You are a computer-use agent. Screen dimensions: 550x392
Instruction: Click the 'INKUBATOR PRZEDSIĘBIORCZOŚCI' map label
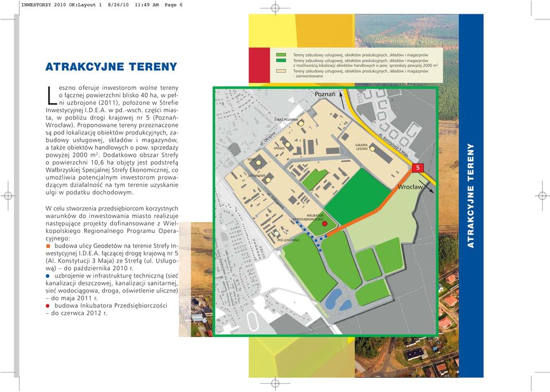tap(308, 217)
